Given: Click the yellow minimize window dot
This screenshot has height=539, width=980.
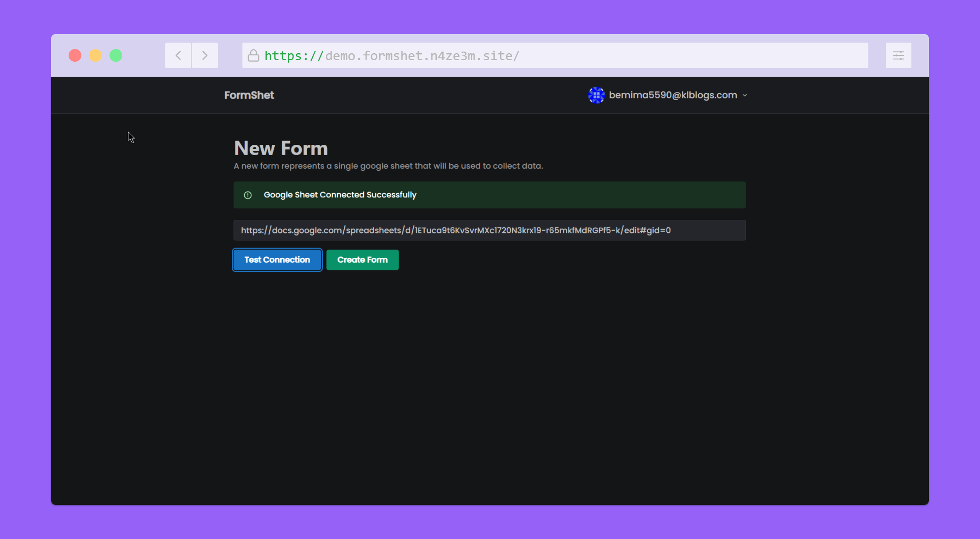Looking at the screenshot, I should click(x=95, y=55).
